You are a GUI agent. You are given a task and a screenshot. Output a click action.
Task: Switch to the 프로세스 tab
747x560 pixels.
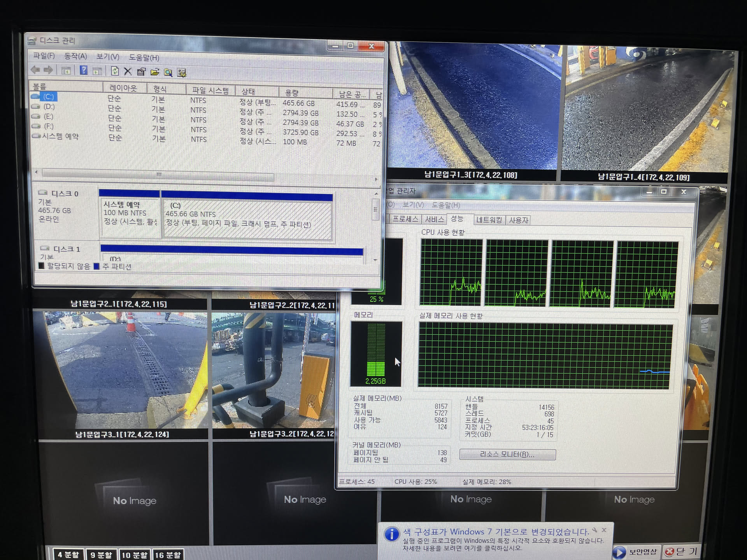pyautogui.click(x=405, y=219)
